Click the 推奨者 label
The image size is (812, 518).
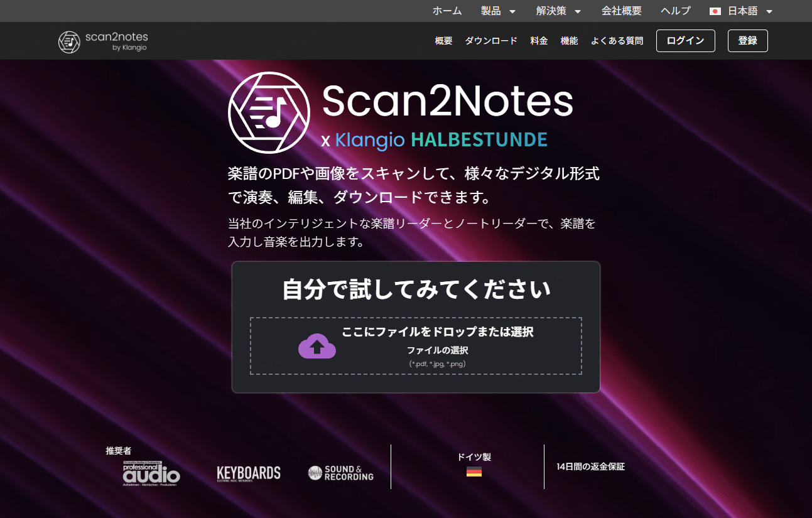118,451
